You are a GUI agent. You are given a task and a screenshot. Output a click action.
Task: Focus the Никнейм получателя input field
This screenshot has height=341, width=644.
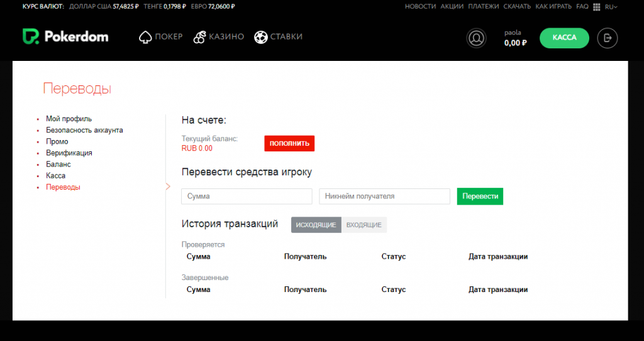(x=384, y=197)
